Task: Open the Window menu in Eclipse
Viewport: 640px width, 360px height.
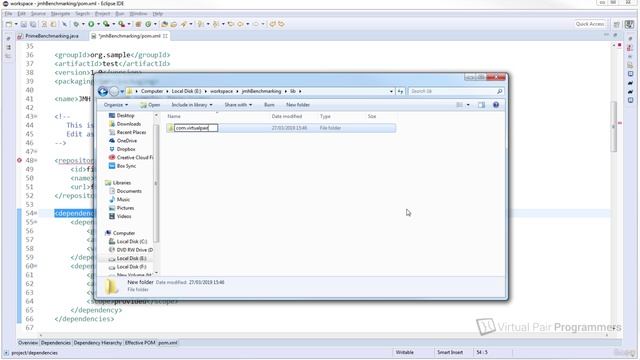Action: click(x=138, y=14)
